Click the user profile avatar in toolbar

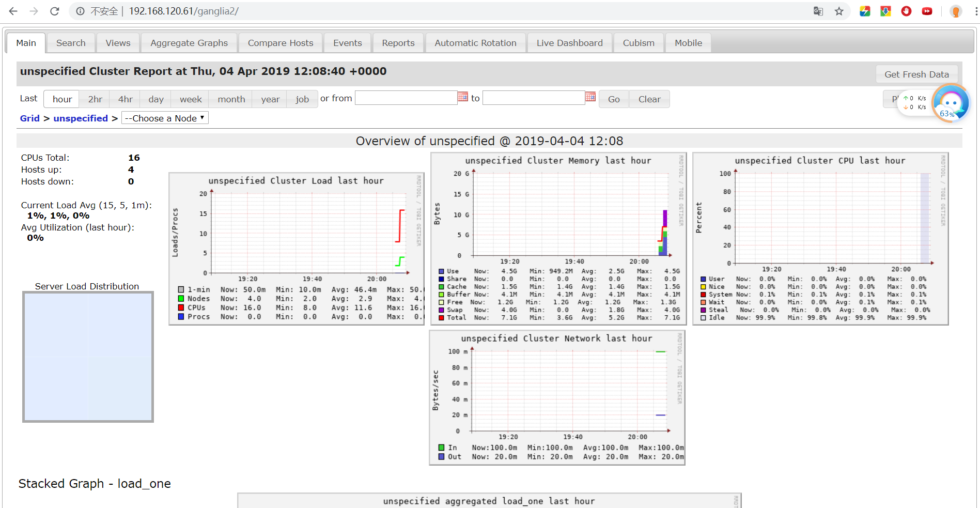956,11
